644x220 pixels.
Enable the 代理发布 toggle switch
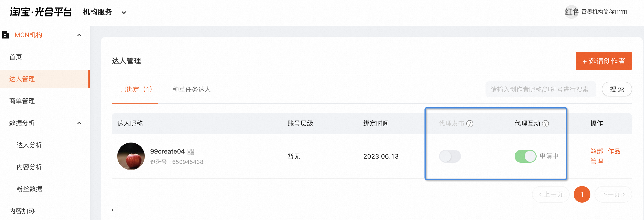[450, 156]
